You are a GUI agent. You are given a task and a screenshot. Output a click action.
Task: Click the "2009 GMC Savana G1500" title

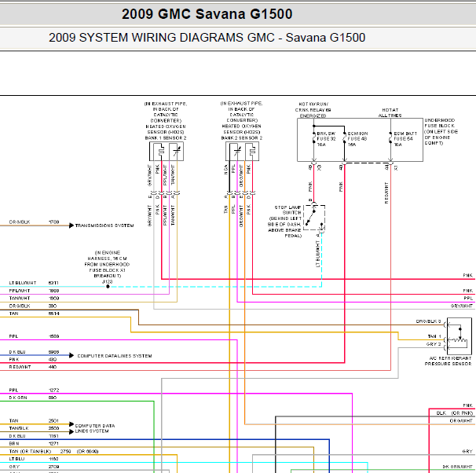coord(207,14)
